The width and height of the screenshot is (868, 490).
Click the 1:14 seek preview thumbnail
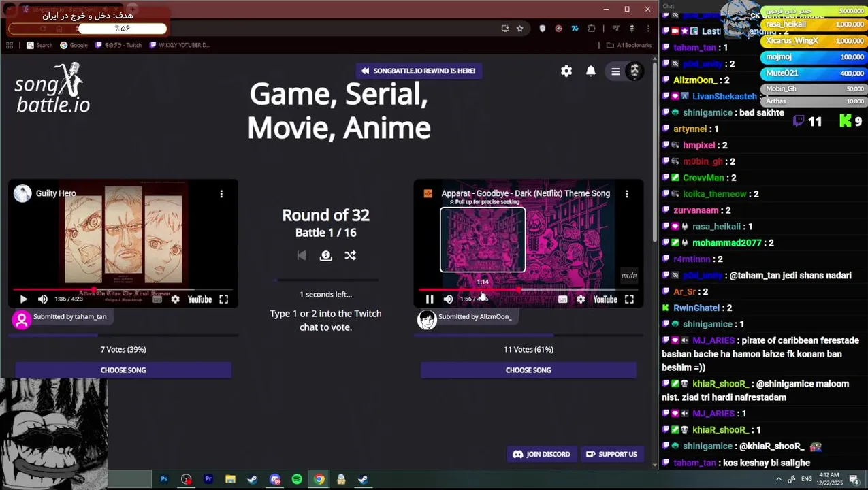[483, 240]
